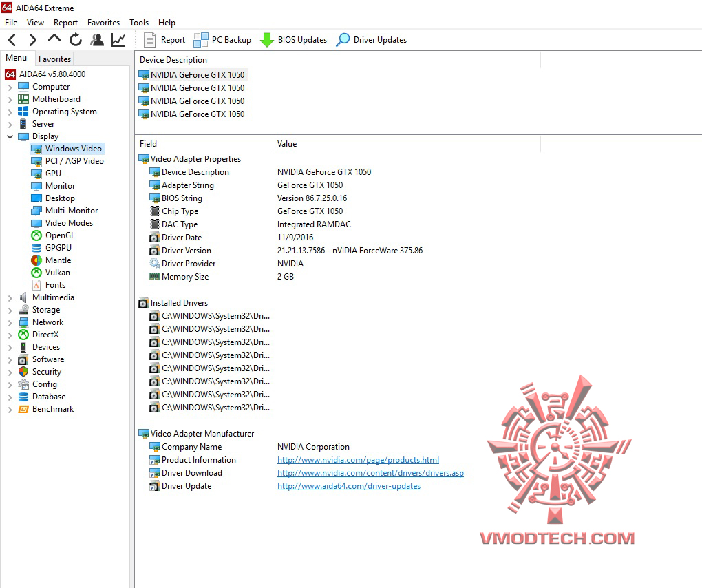702x588 pixels.
Task: Expand the Operating System node
Action: coord(10,112)
